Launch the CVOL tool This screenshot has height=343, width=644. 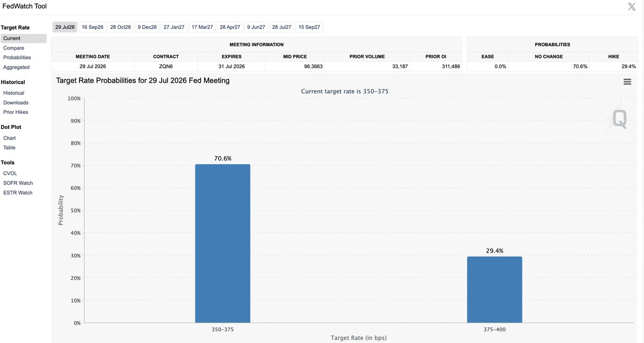coord(10,173)
